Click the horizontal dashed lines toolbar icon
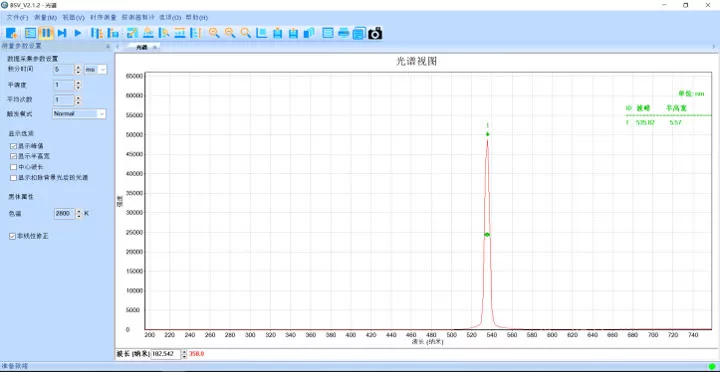This screenshot has width=720, height=372. pos(180,33)
